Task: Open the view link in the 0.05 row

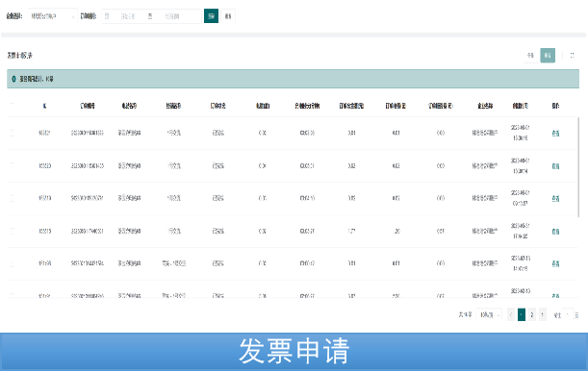Action: (x=555, y=199)
